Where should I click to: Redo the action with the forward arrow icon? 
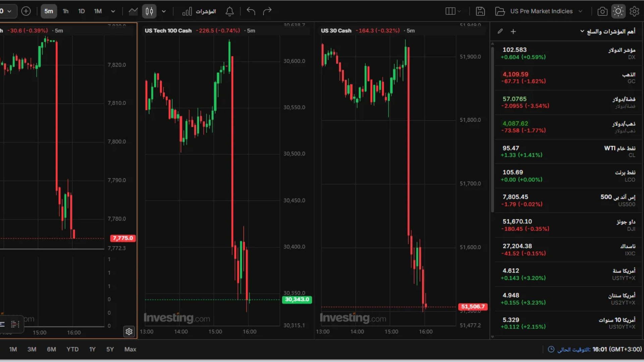[x=267, y=11]
